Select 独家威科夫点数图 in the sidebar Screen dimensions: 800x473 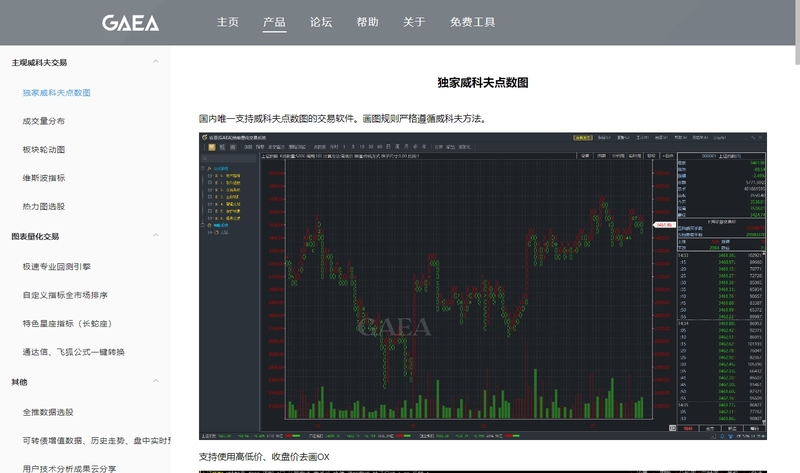pyautogui.click(x=57, y=93)
